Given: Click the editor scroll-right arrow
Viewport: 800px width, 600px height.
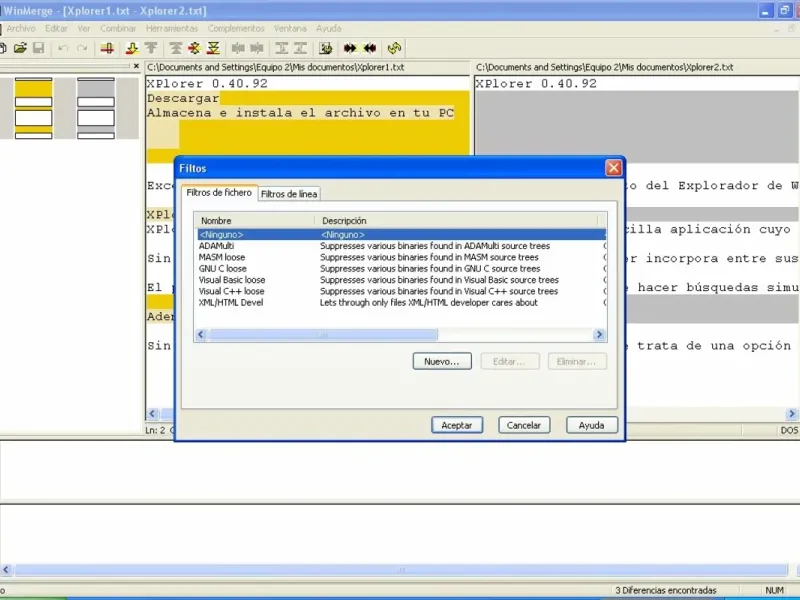Looking at the screenshot, I should click(x=792, y=414).
